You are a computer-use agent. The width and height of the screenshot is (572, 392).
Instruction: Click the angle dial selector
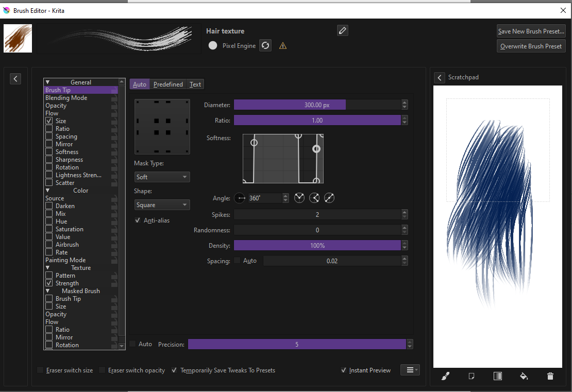(x=240, y=198)
